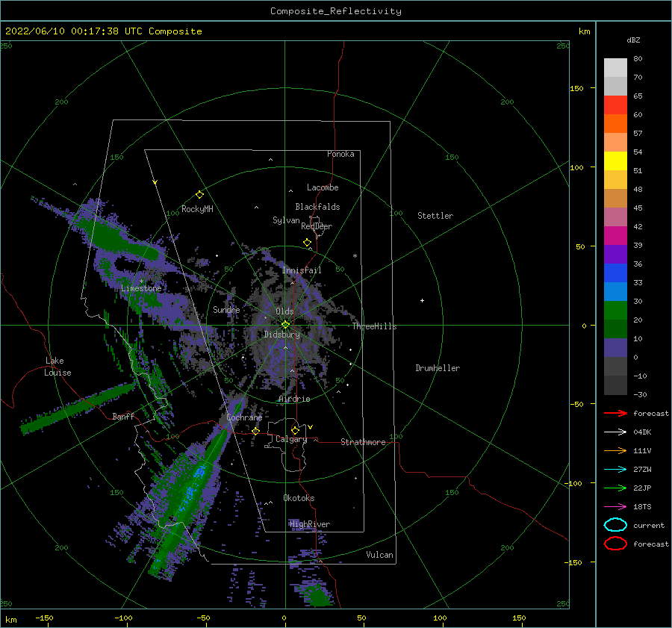Click the yellow radar site marker near Olds
Viewport: 672px width, 628px height.
click(x=285, y=325)
